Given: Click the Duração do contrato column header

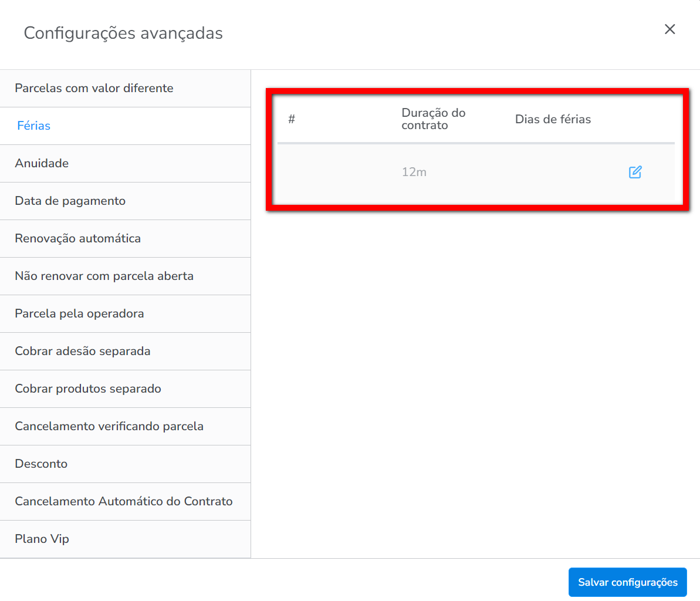Looking at the screenshot, I should point(433,119).
